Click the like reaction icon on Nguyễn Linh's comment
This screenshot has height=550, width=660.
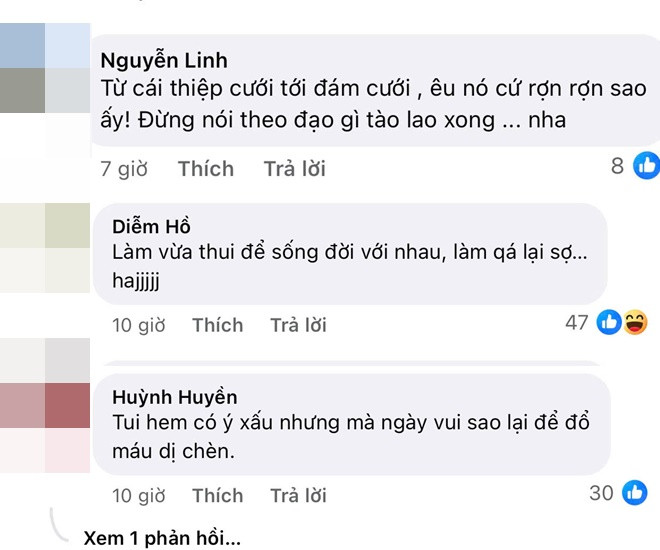point(646,166)
